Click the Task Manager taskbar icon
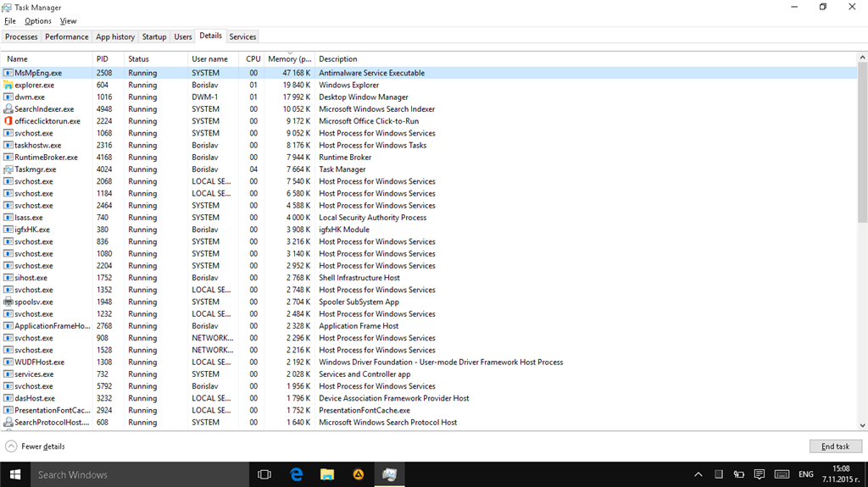The image size is (868, 487). click(389, 474)
